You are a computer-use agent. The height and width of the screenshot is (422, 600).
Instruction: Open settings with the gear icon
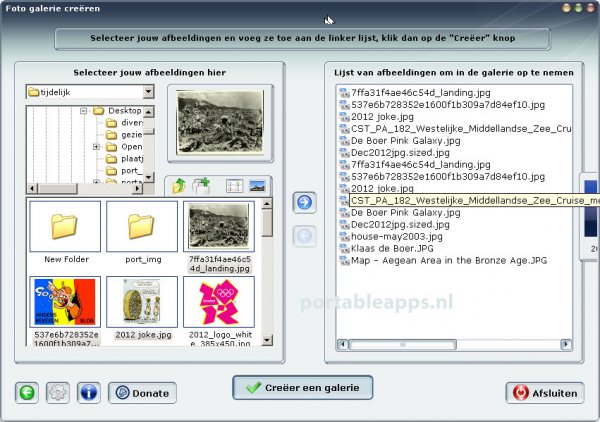[x=58, y=393]
